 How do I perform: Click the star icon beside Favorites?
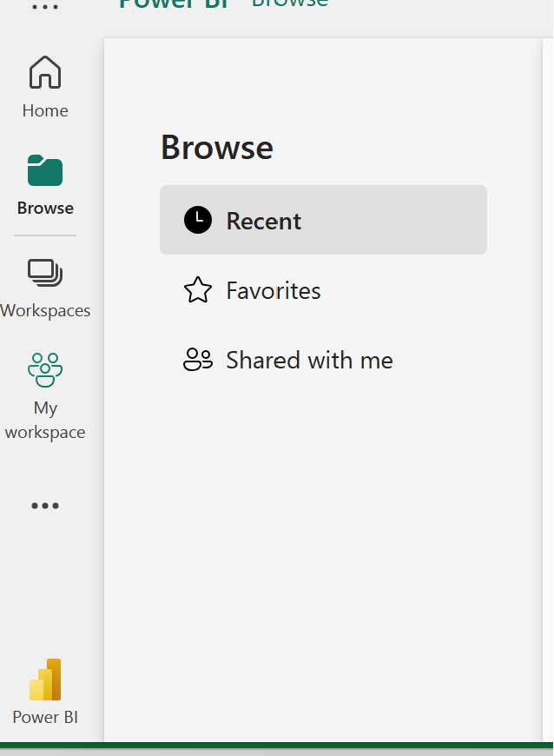tap(197, 289)
